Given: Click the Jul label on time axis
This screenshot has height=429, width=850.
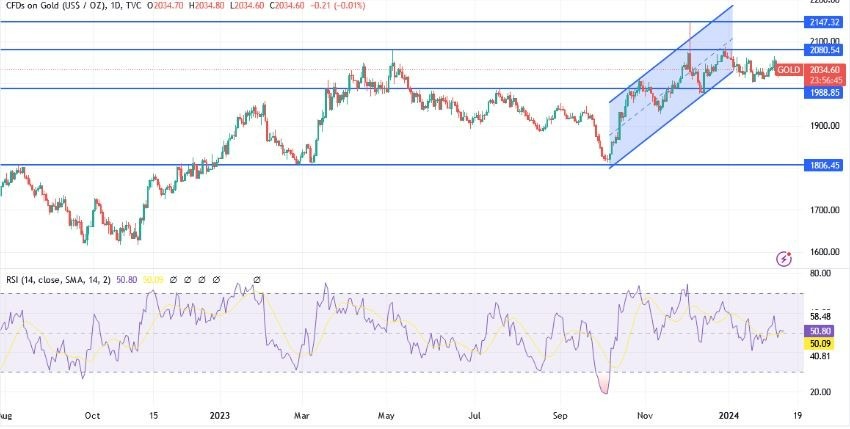Looking at the screenshot, I should click(474, 415).
